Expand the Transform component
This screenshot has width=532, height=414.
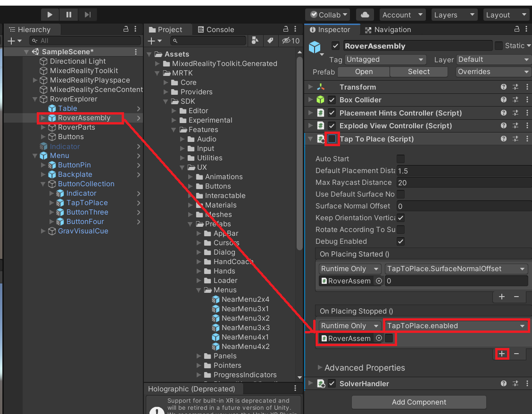(310, 87)
